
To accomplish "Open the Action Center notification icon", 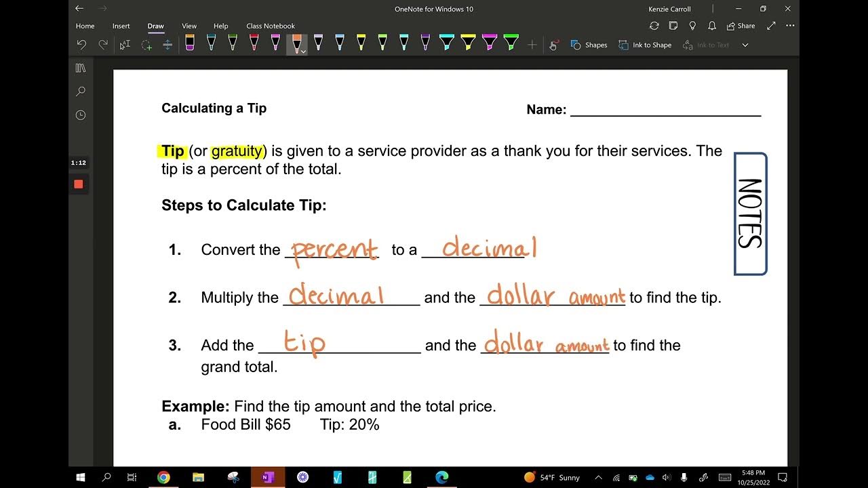I will pos(783,477).
